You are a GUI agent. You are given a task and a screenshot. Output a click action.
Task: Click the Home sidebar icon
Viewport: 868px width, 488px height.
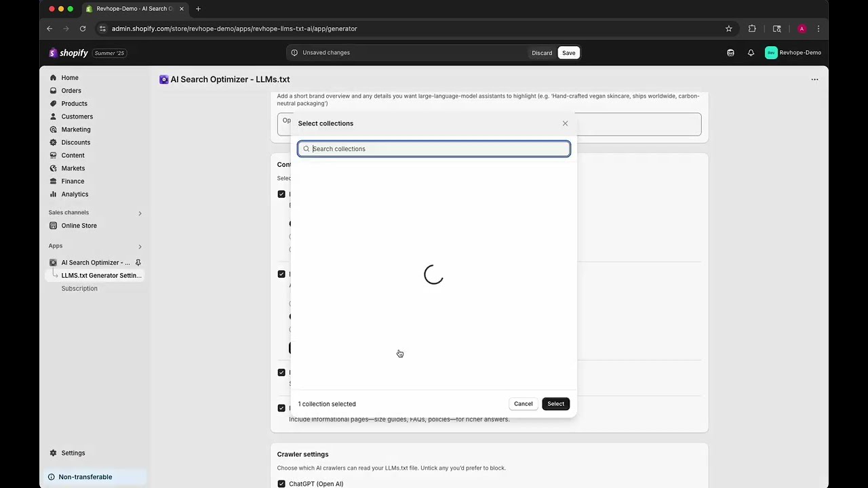tap(53, 78)
